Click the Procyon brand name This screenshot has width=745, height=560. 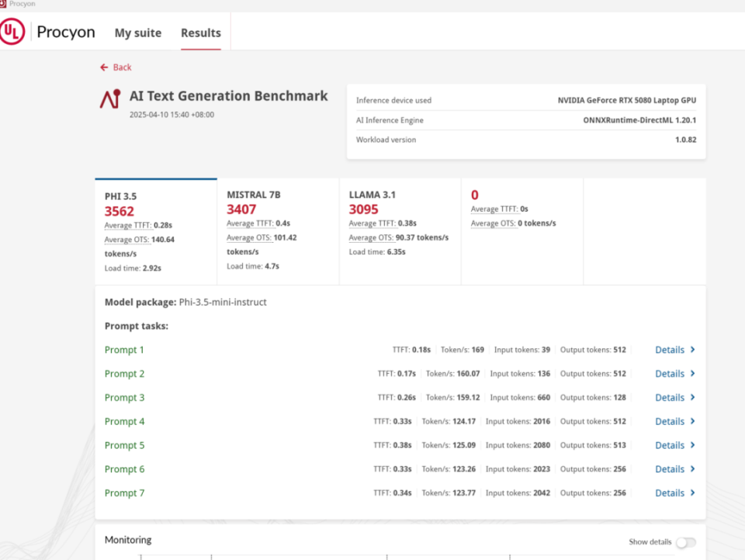click(66, 33)
